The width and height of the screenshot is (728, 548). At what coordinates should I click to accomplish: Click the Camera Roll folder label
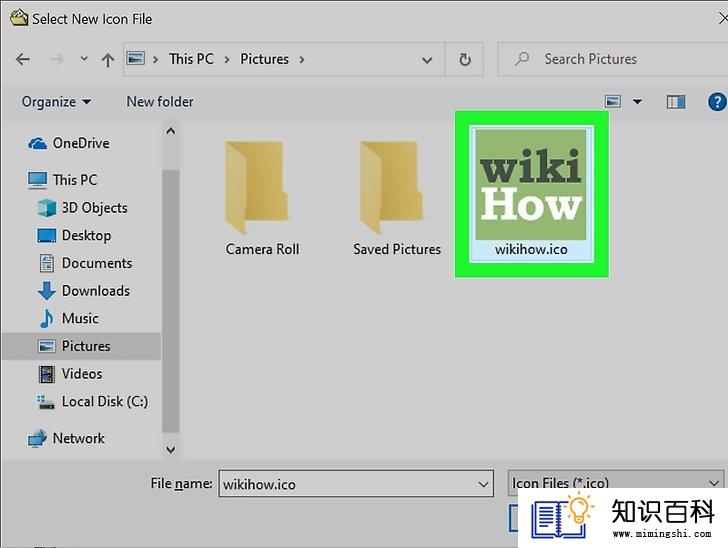262,249
